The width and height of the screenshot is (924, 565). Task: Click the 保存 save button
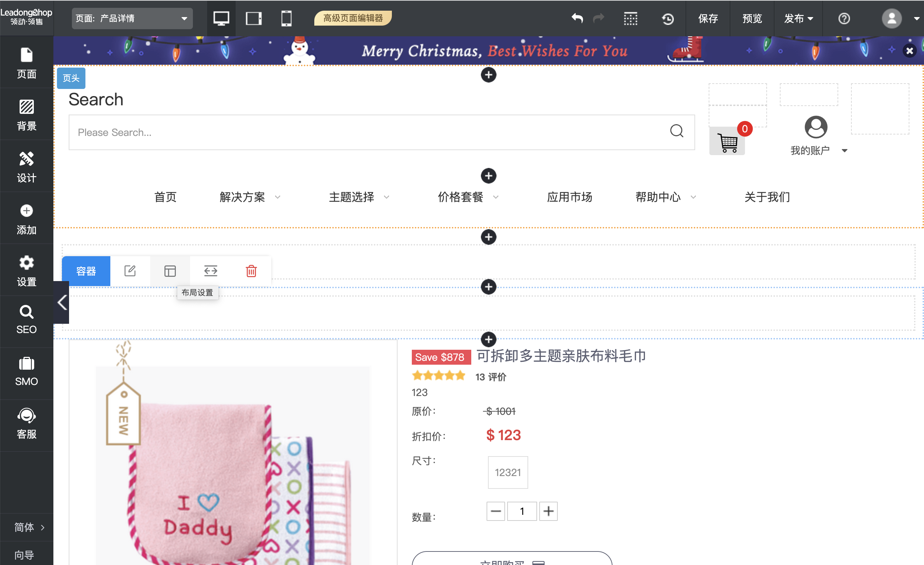708,19
